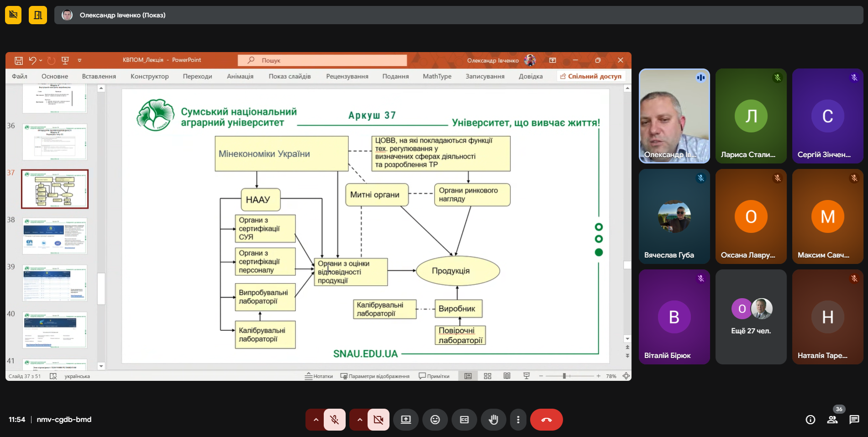Toggle closed captions
This screenshot has width=868, height=437.
pos(464,420)
